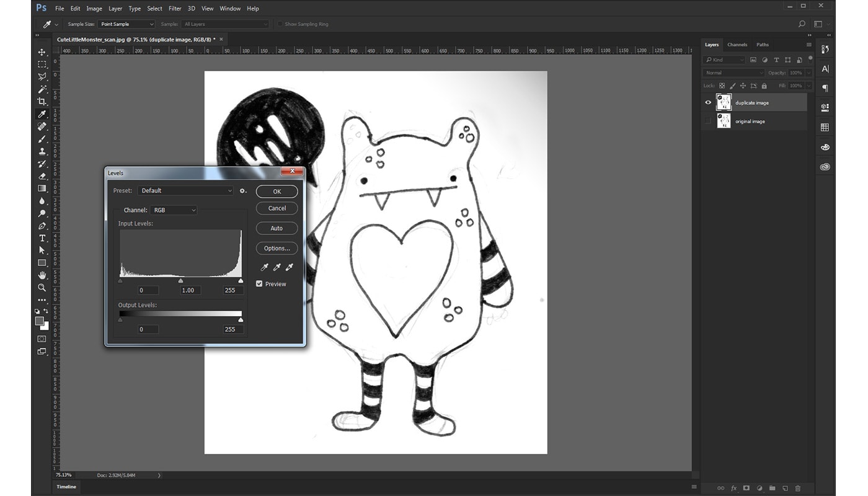Screen dimensions: 868x496
Task: Toggle the pixel layers filter icon
Action: point(753,60)
